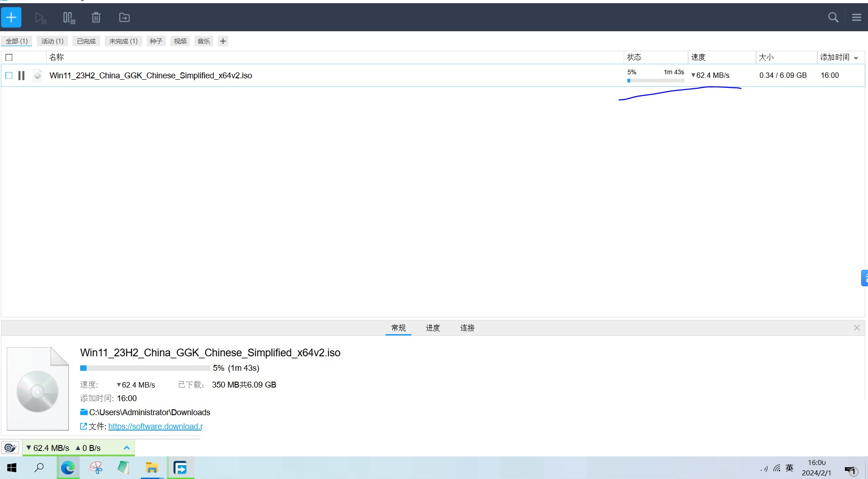The width and height of the screenshot is (868, 479).
Task: Pause the Win11 ISO download
Action: [x=21, y=76]
